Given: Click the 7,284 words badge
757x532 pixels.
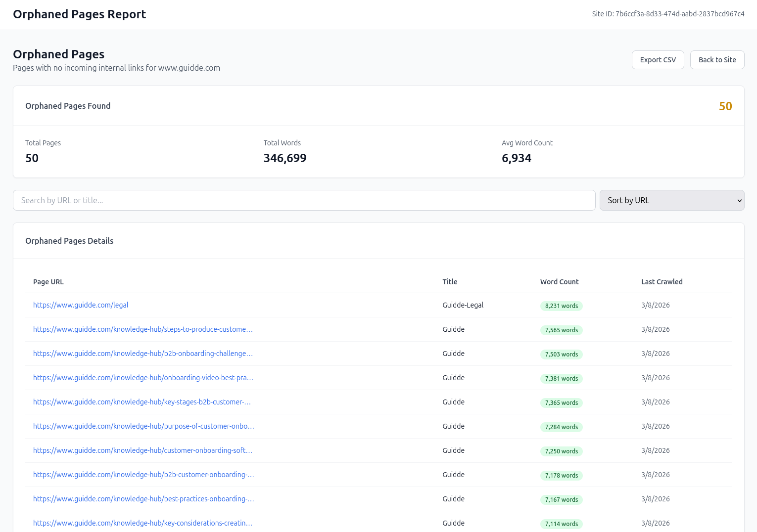Looking at the screenshot, I should pyautogui.click(x=562, y=427).
